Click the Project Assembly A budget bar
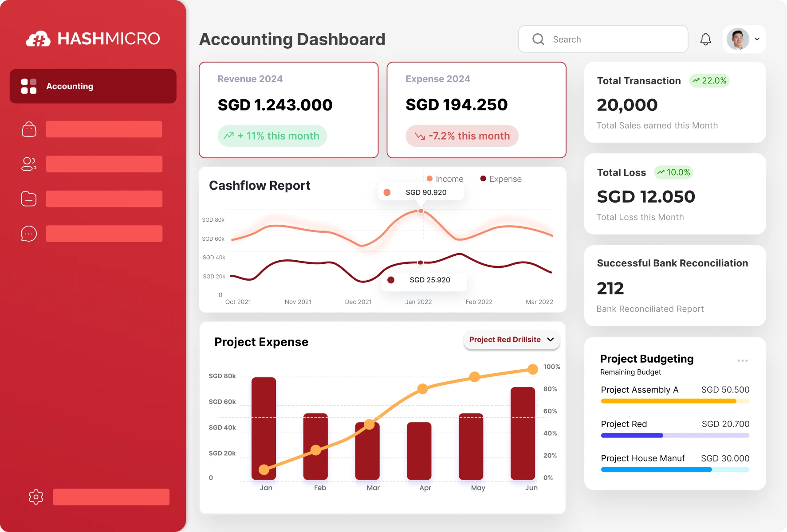 (674, 401)
